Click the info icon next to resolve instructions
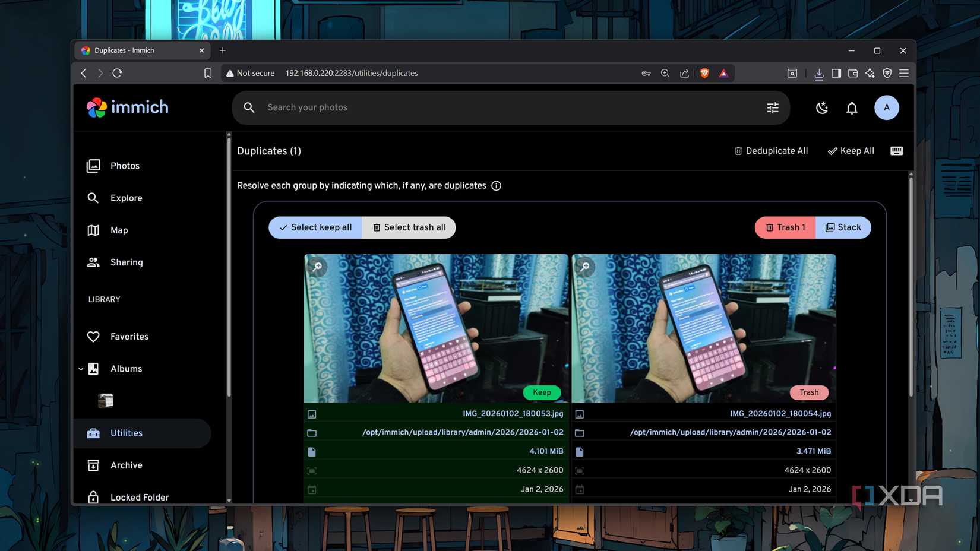This screenshot has height=551, width=980. (x=496, y=185)
